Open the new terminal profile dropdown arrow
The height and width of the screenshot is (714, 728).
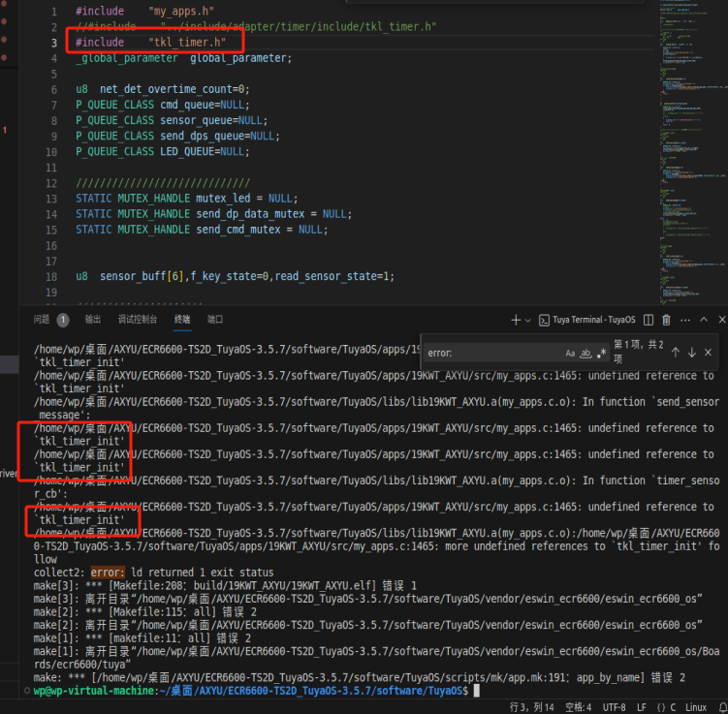(x=527, y=320)
